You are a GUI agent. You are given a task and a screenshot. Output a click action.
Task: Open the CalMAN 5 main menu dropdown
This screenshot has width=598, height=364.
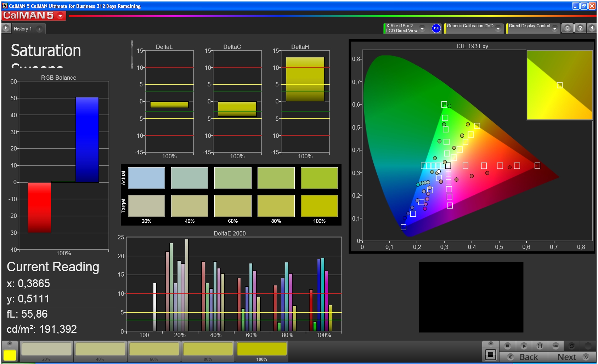61,16
